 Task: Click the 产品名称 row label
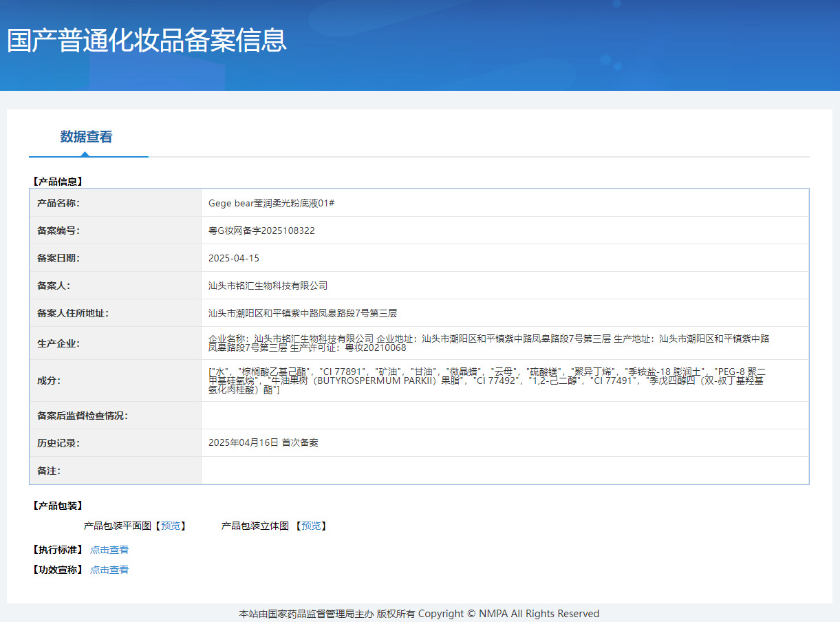[58, 204]
